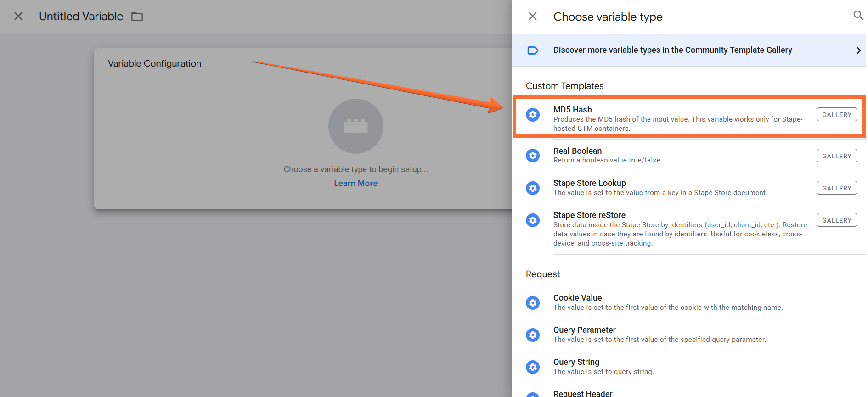Click GALLERY button for Real Boolean

pyautogui.click(x=837, y=156)
